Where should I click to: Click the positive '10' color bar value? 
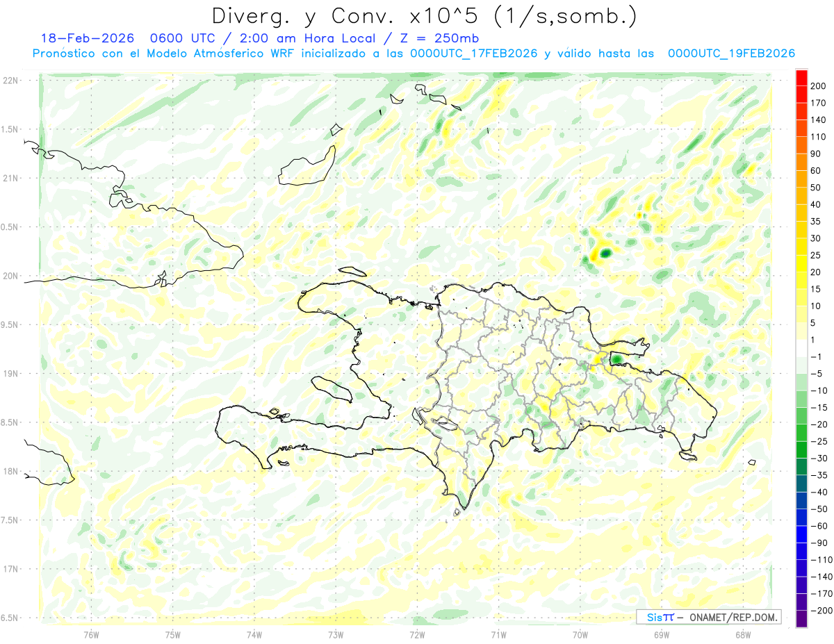point(817,306)
